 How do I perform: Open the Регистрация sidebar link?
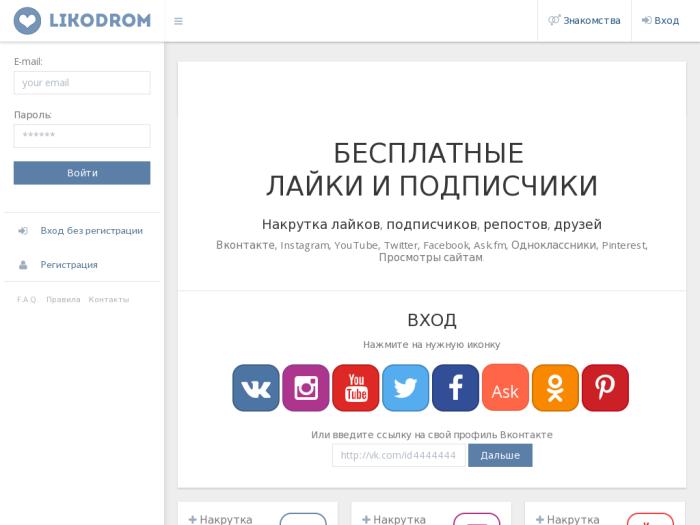[x=69, y=265]
